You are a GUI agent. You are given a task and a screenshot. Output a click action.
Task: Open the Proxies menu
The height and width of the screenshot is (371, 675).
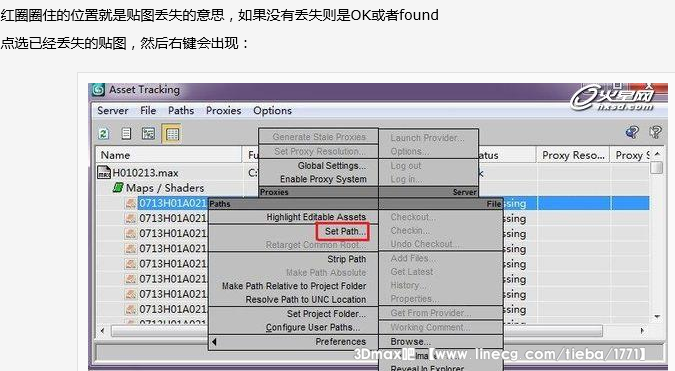223,111
